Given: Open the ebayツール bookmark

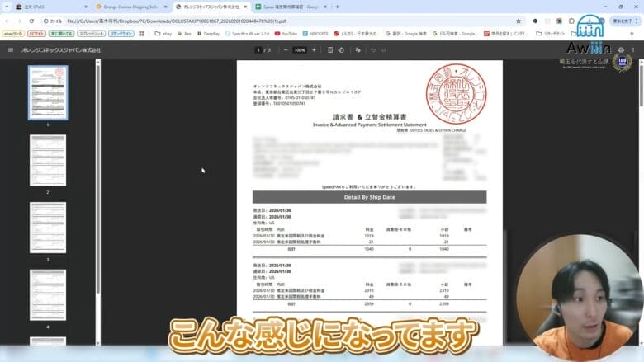Looking at the screenshot, I should [x=13, y=34].
